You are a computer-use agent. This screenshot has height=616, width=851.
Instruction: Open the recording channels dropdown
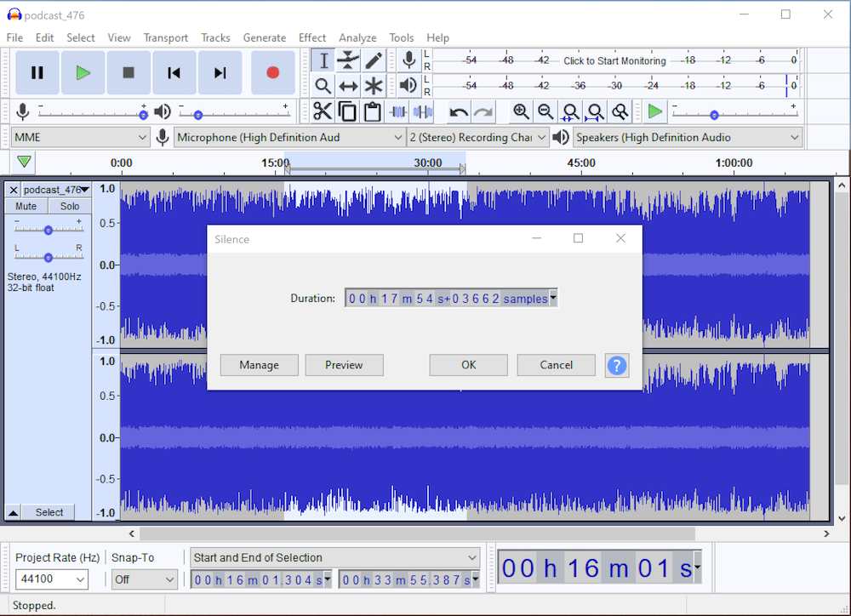[477, 137]
